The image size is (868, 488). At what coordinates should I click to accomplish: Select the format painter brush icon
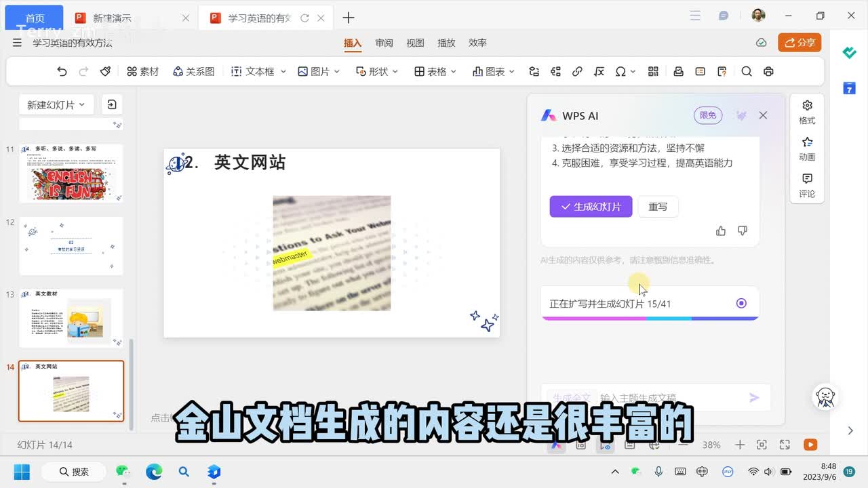click(x=105, y=71)
